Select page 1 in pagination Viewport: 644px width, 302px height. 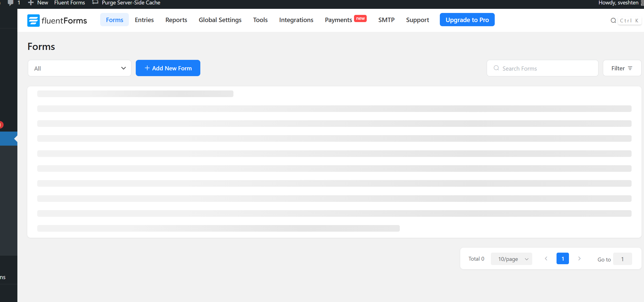563,259
